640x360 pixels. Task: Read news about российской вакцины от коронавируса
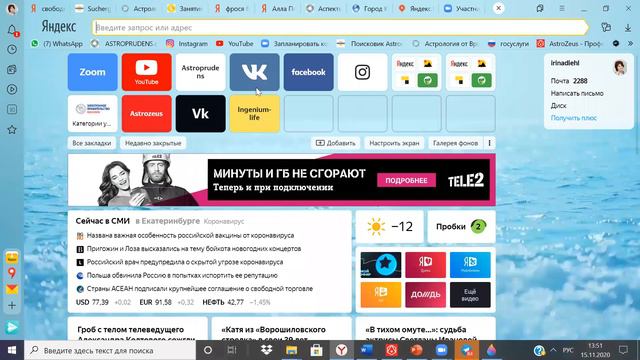190,236
